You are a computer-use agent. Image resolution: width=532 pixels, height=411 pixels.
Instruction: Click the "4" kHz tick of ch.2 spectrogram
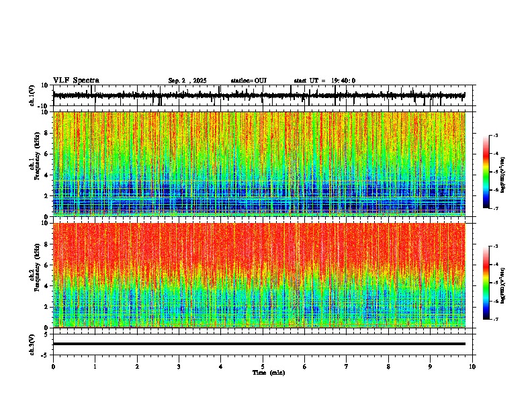tap(47, 286)
